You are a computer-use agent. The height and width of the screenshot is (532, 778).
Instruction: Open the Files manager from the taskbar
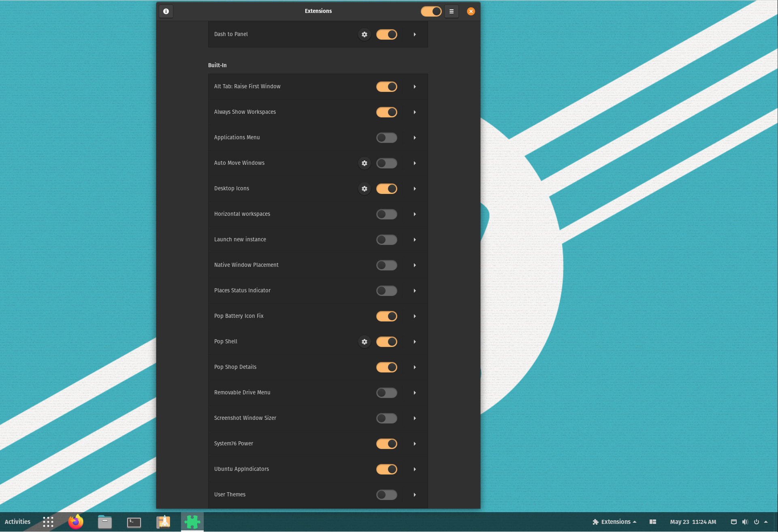[x=105, y=522]
